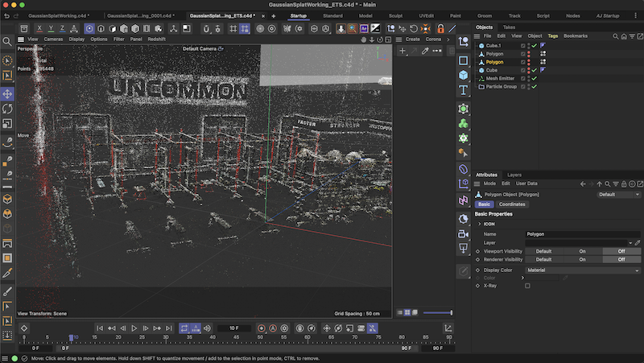Enable the X-Ray checkbox
This screenshot has width=644, height=363.
point(528,286)
